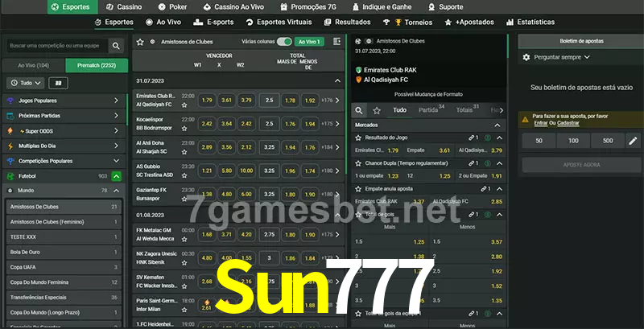Switch to the Prematch (2252) tab
The height and width of the screenshot is (329, 644).
click(x=96, y=64)
